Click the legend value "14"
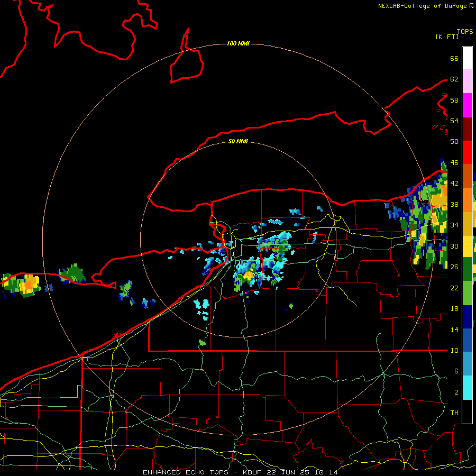Viewport: 476px width, 476px height. 454,330
